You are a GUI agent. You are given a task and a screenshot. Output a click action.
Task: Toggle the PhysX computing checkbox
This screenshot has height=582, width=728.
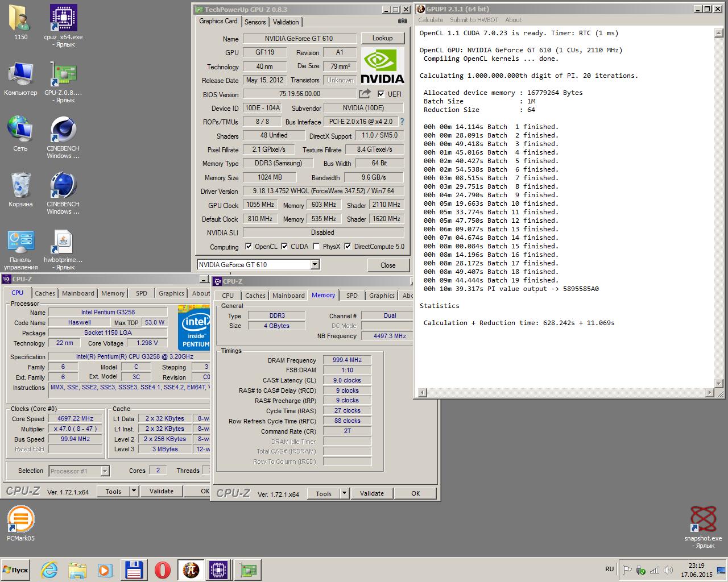[316, 247]
